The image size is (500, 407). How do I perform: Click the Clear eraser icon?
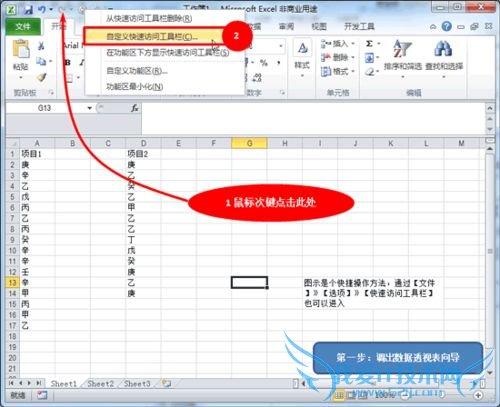pyautogui.click(x=369, y=71)
